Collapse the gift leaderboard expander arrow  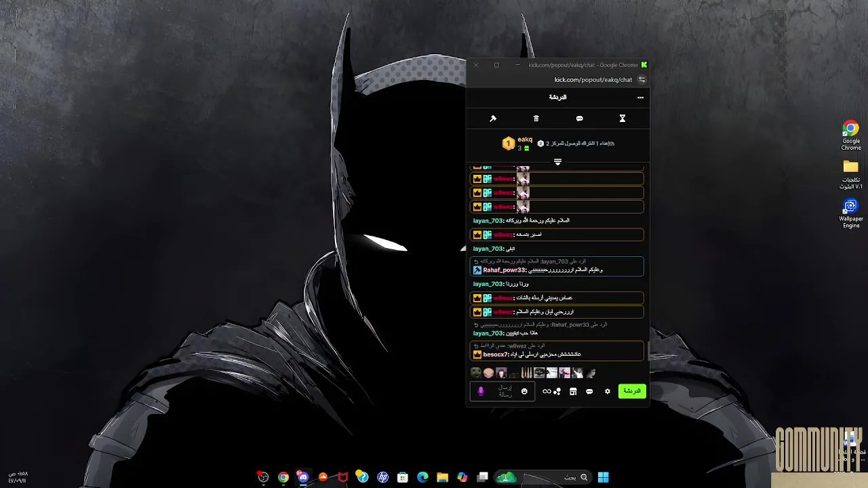[557, 162]
